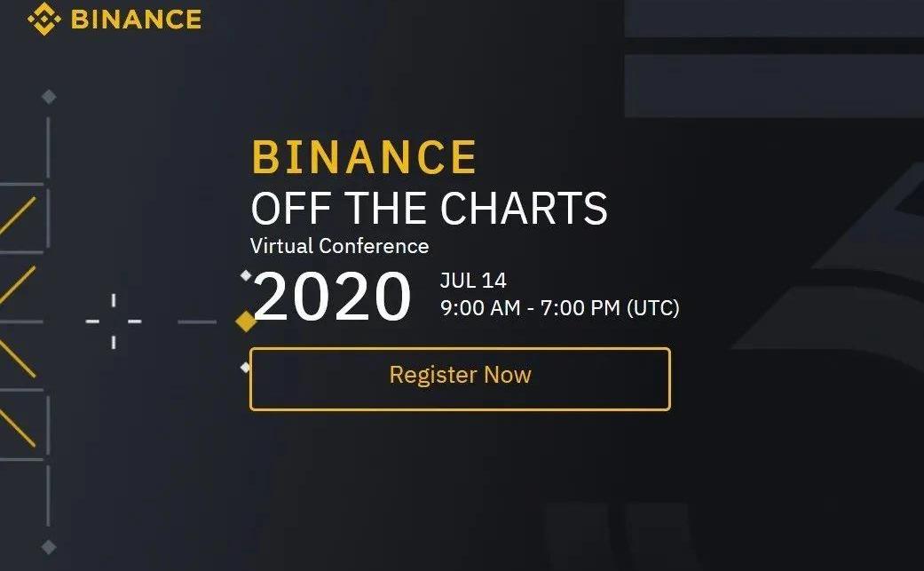The height and width of the screenshot is (571, 924).
Task: Click the small white diamond above the yellow marker
Action: tap(246, 275)
